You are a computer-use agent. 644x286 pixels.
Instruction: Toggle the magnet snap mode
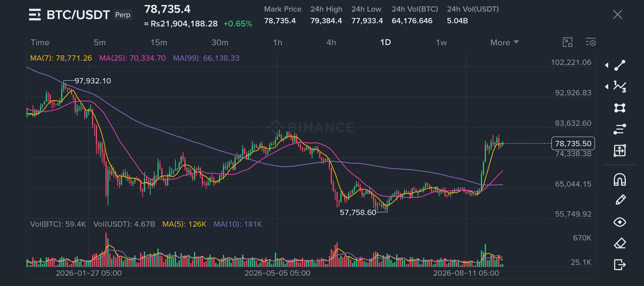pyautogui.click(x=620, y=180)
